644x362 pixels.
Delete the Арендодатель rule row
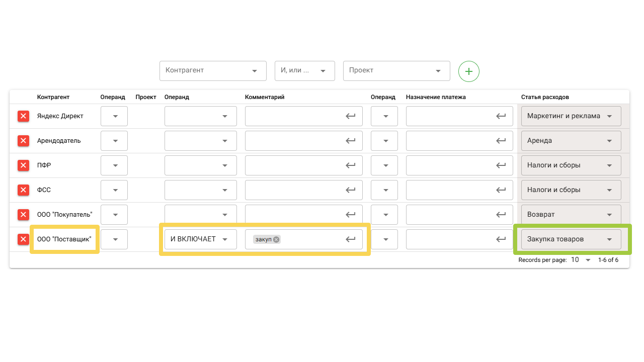[23, 141]
